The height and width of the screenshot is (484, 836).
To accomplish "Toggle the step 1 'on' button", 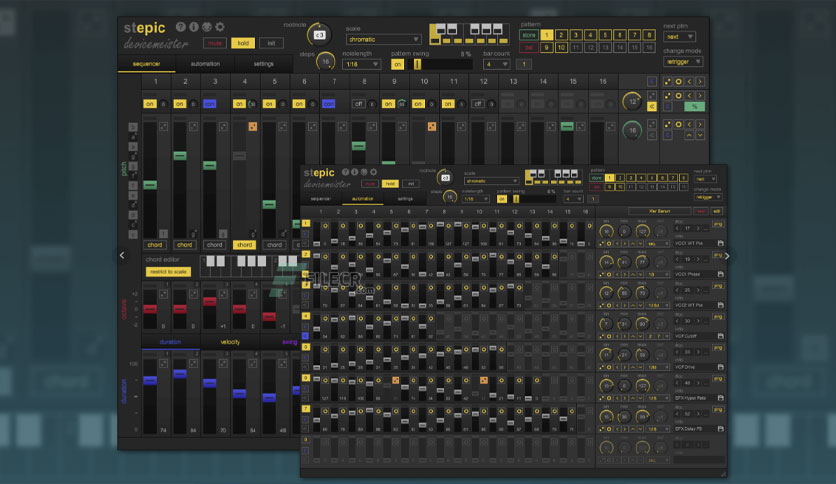I will [x=150, y=104].
